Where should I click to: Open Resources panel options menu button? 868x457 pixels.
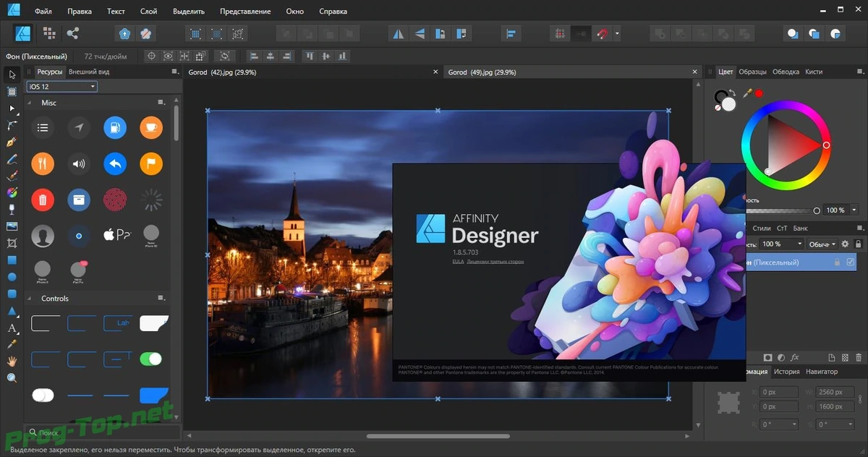[x=174, y=72]
